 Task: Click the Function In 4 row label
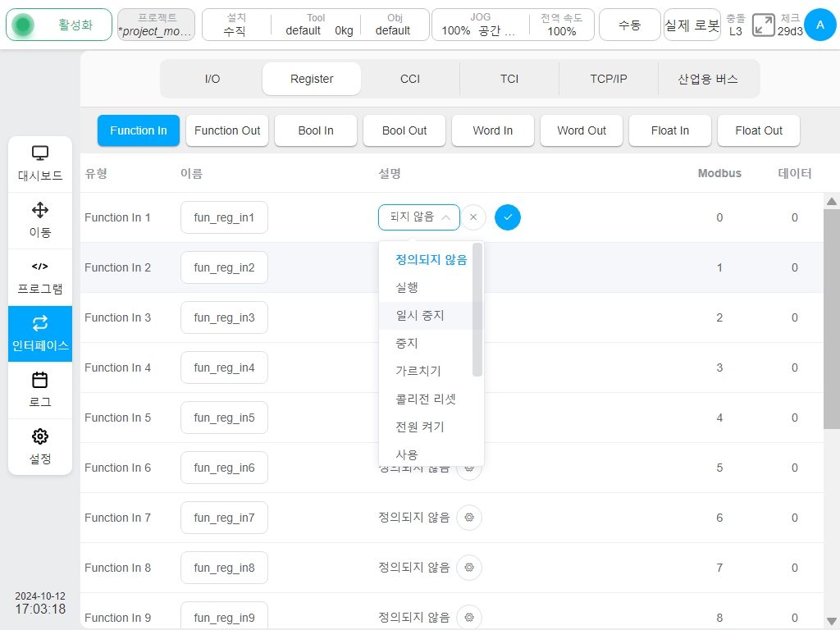pos(118,367)
